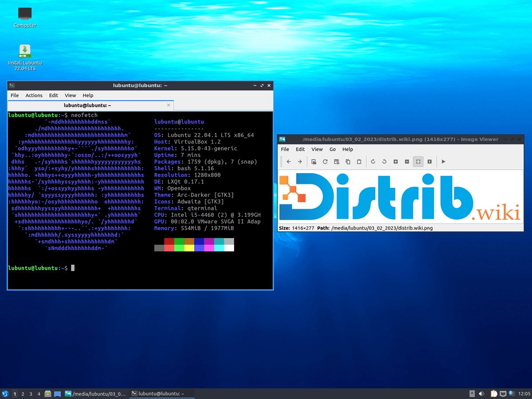Click the paste clipboard toolbar icon

359,161
